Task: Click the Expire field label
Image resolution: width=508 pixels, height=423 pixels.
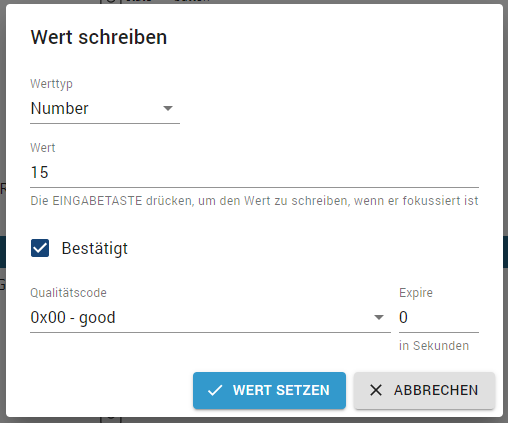Action: pyautogui.click(x=416, y=293)
